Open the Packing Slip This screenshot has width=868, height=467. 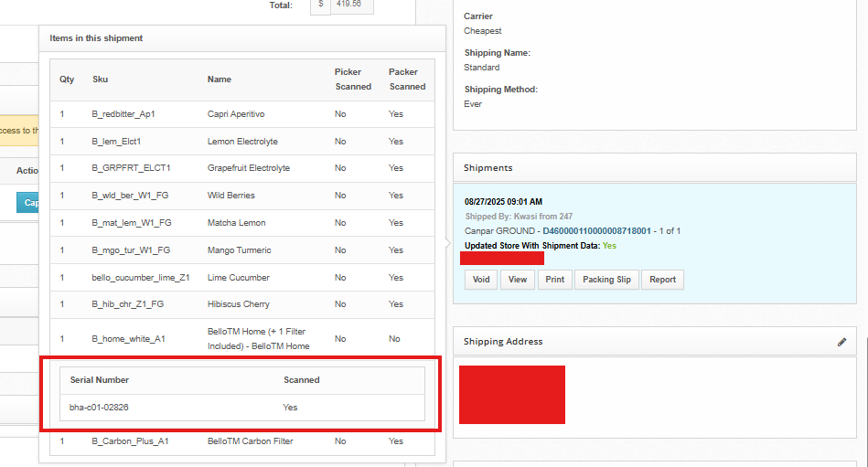click(x=606, y=280)
